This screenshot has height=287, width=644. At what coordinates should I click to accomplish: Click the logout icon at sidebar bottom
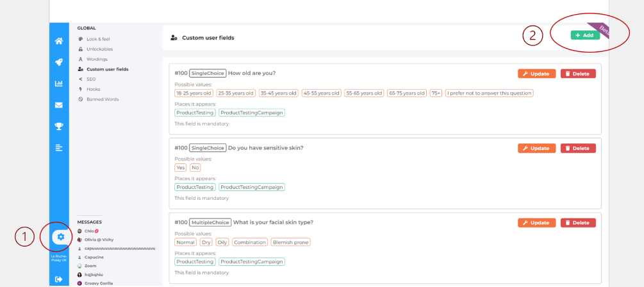point(59,279)
